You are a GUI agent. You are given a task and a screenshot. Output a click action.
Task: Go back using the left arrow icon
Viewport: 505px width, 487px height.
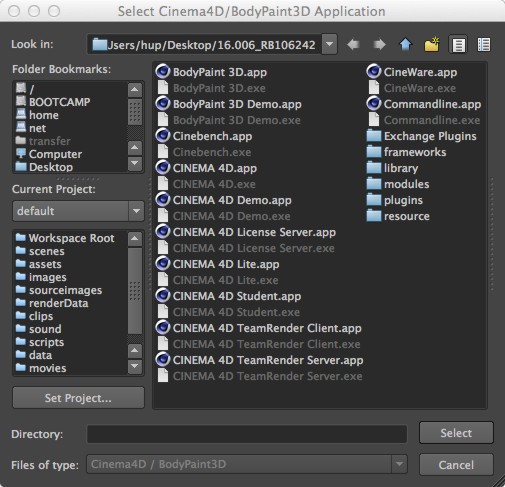(x=353, y=44)
